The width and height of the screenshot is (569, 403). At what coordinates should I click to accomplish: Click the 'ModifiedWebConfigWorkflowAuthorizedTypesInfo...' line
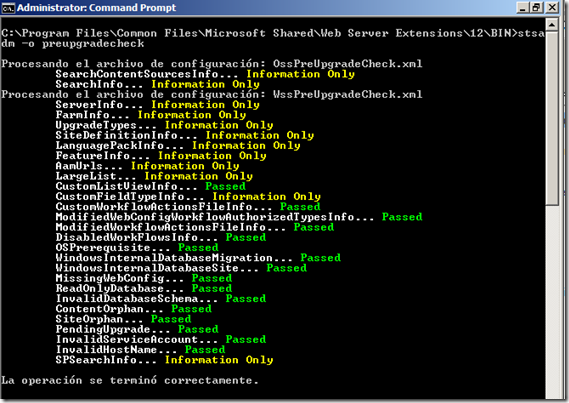(239, 217)
